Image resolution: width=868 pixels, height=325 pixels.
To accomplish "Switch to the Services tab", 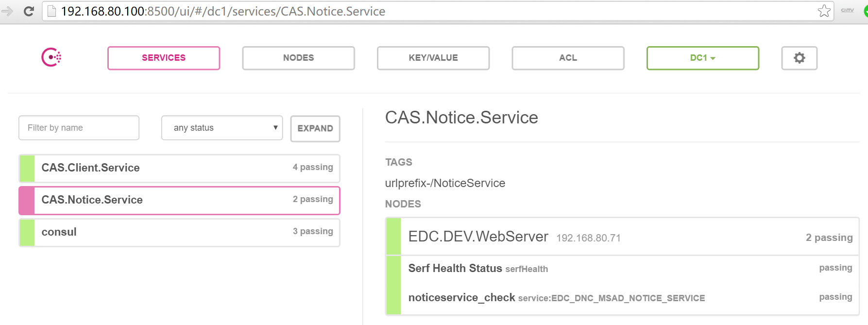I will 164,58.
